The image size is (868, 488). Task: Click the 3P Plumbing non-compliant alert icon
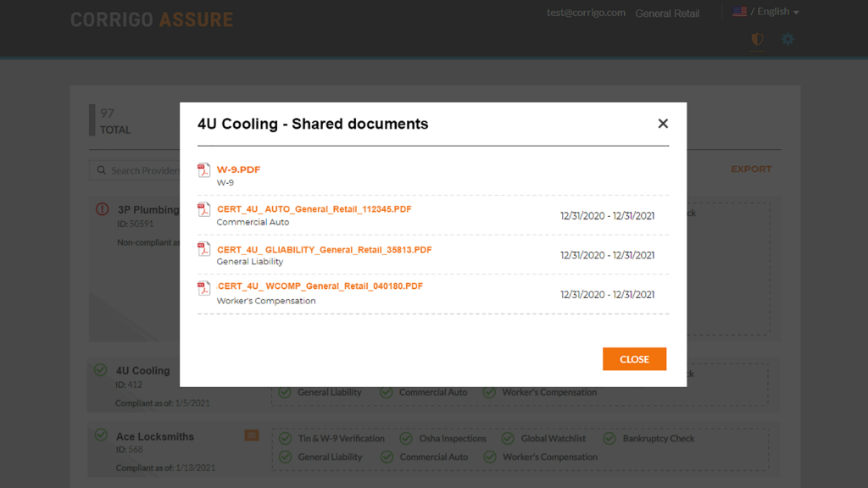(102, 209)
